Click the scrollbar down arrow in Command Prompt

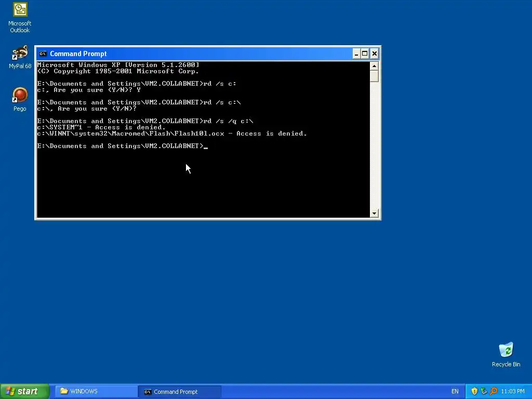(x=374, y=213)
